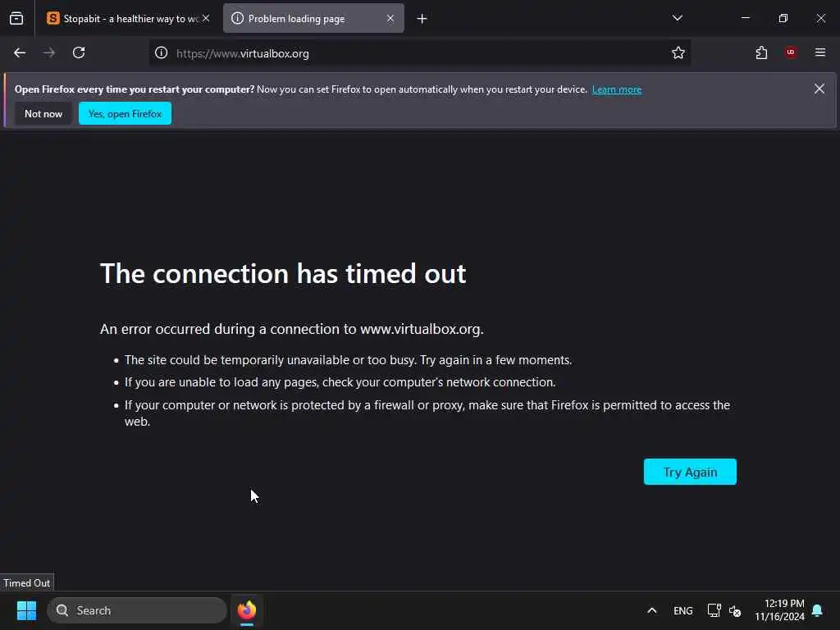Click the Stopabit tab favicon

point(53,18)
